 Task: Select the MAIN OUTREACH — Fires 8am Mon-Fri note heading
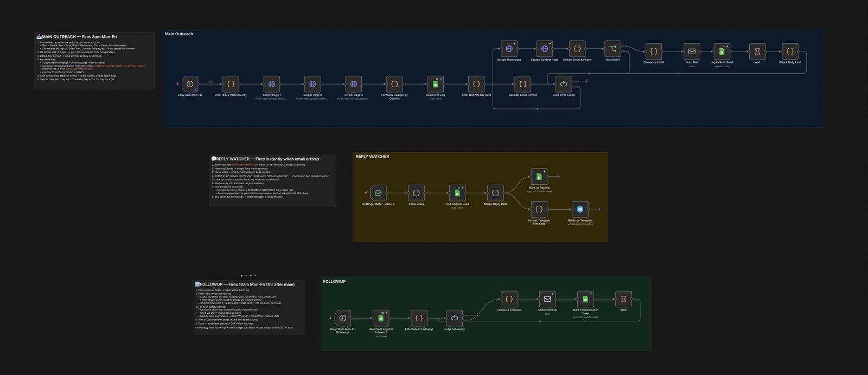76,37
